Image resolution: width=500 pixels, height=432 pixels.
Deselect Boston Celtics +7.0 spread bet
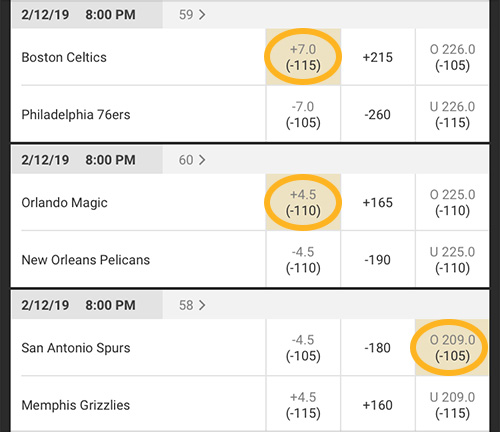pyautogui.click(x=303, y=57)
